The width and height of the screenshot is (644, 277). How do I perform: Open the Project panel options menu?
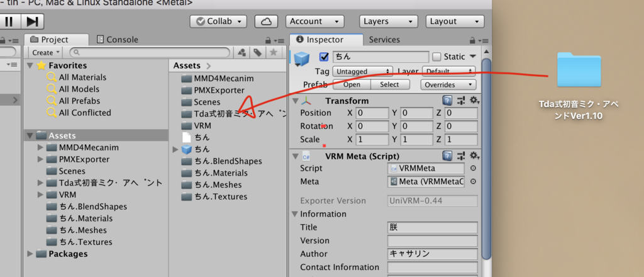click(280, 41)
